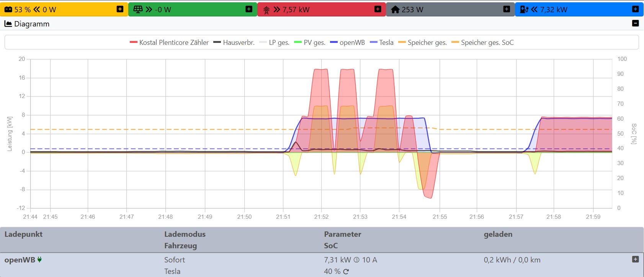Image resolution: width=644 pixels, height=277 pixels.
Task: Collapse the Diagramm section
Action: click(x=635, y=23)
